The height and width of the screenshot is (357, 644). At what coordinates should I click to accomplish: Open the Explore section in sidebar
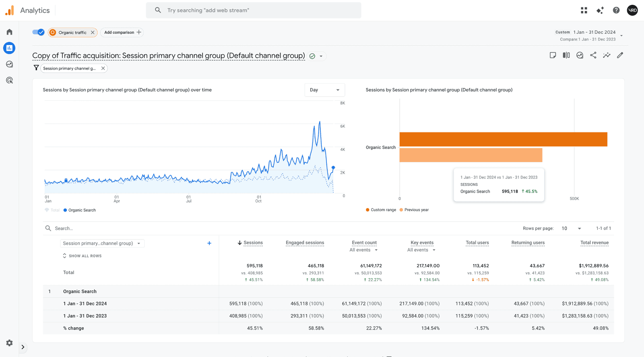click(9, 64)
